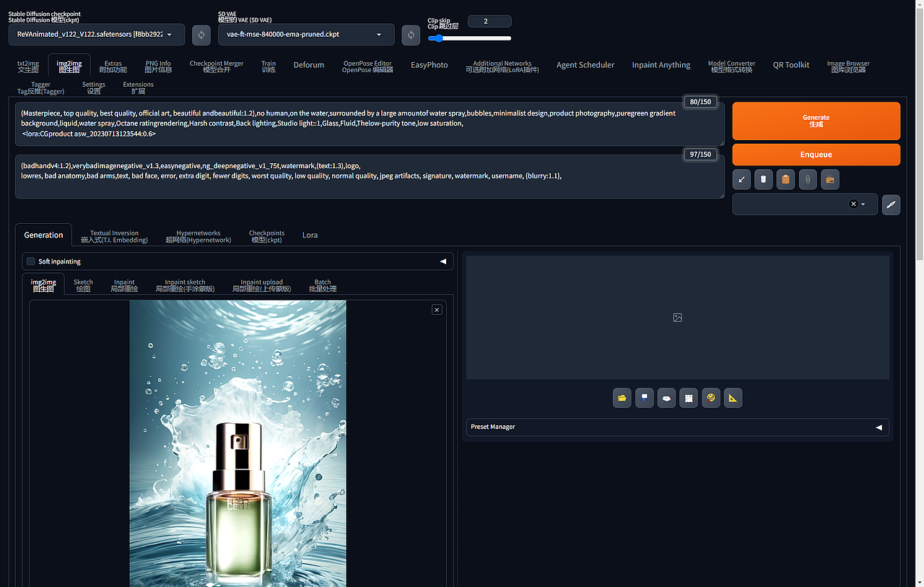Open the Lora sub-tab

[x=310, y=235]
